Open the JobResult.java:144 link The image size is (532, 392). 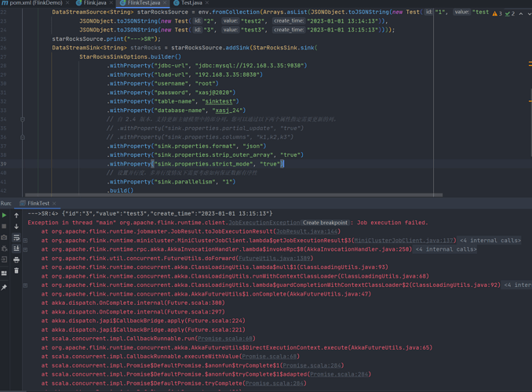pos(306,231)
